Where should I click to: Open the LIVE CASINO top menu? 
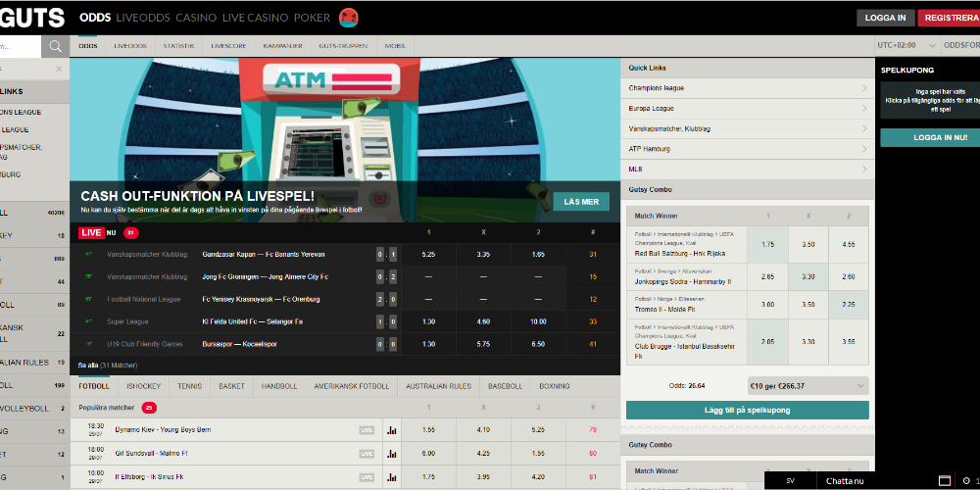coord(255,18)
